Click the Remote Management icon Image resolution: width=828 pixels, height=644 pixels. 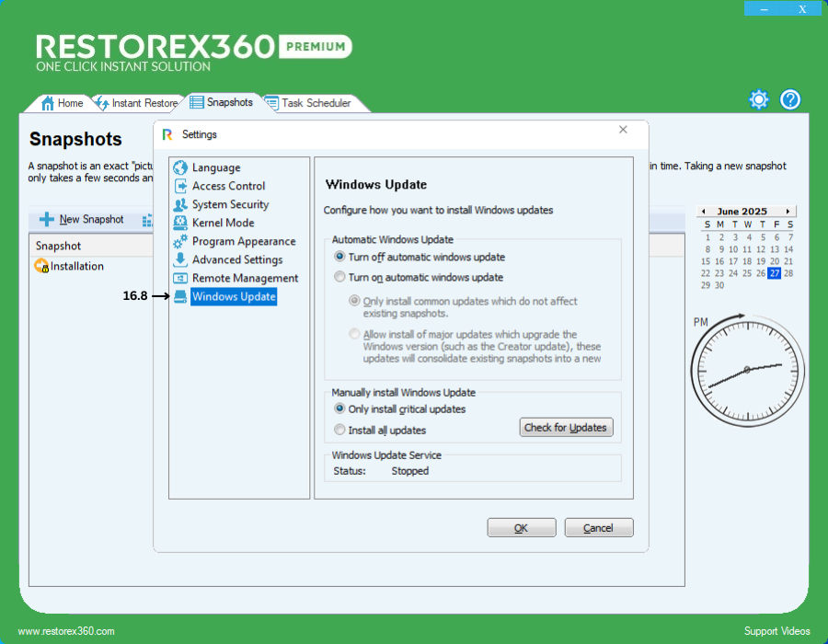180,278
